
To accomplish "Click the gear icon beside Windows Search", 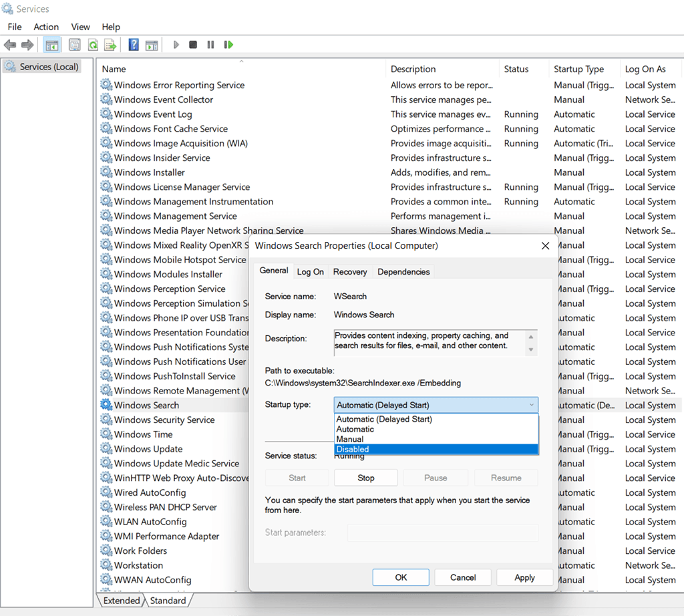I will (106, 404).
